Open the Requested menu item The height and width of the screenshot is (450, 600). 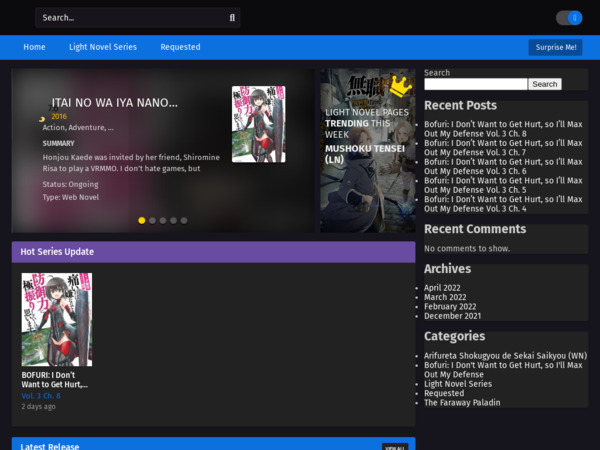[180, 47]
